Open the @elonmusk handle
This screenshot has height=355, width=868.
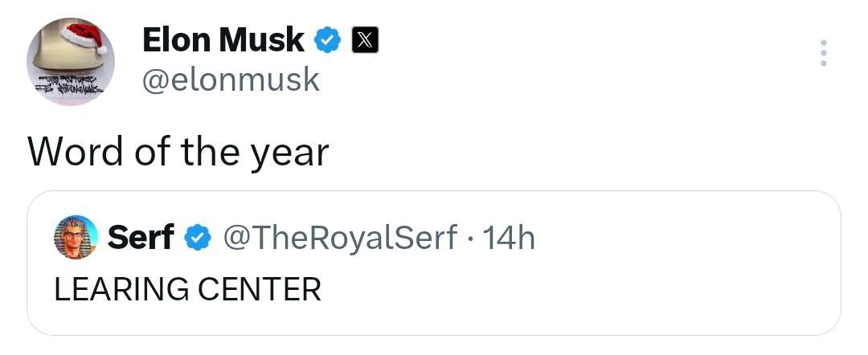[x=230, y=80]
